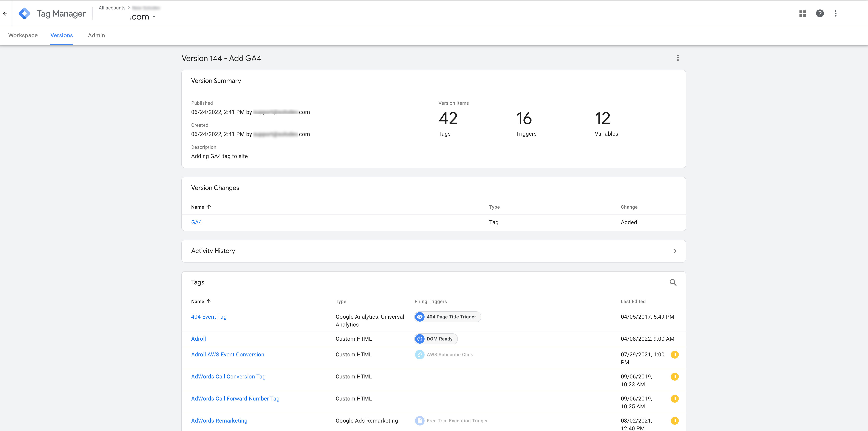The width and height of the screenshot is (868, 431).
Task: Click '04/08/2022, 9:00 AM' date
Action: [x=647, y=339]
